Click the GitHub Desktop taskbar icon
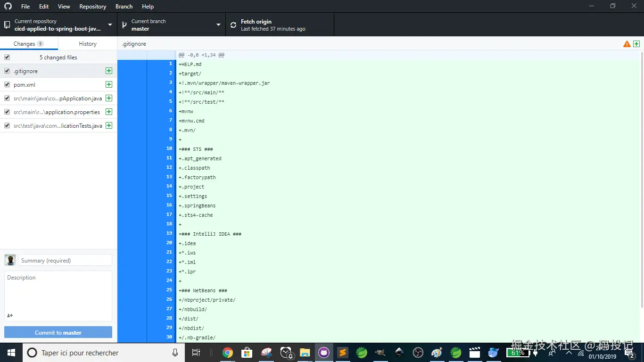 [323, 353]
